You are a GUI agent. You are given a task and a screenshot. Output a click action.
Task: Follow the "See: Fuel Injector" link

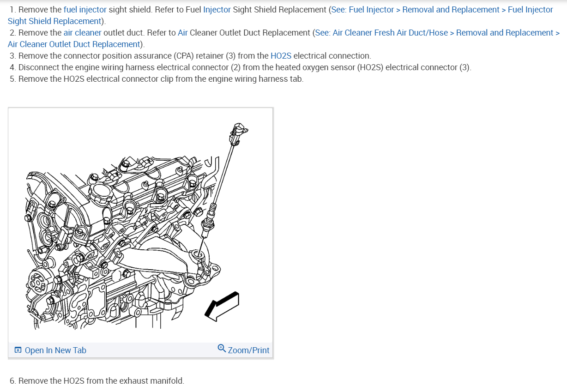[362, 10]
